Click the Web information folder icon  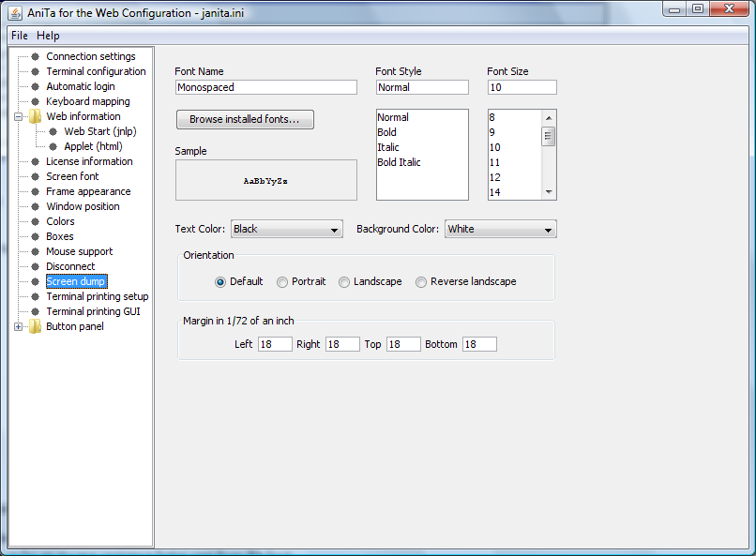click(x=35, y=116)
